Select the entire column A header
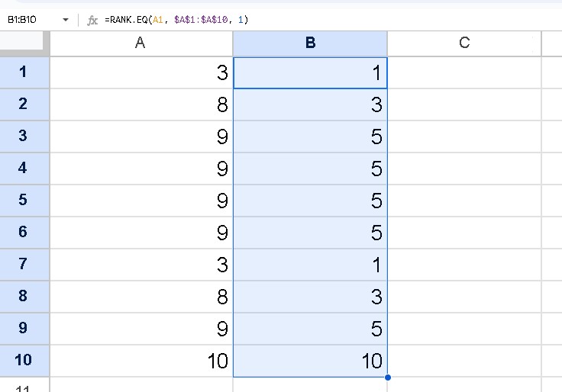Image resolution: width=562 pixels, height=392 pixels. tap(140, 43)
